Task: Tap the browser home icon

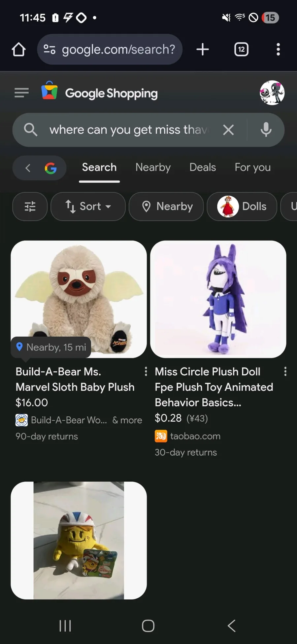Action: pos(19,50)
